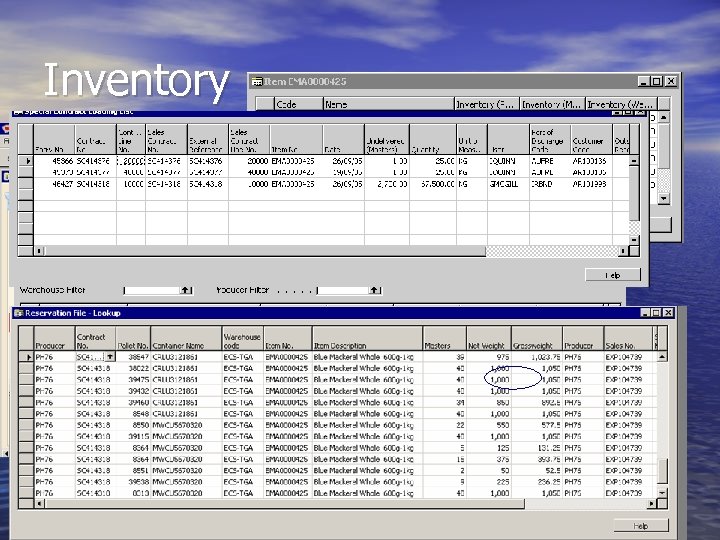
Task: Select GMCGILL cell in Loading List
Action: pos(508,184)
